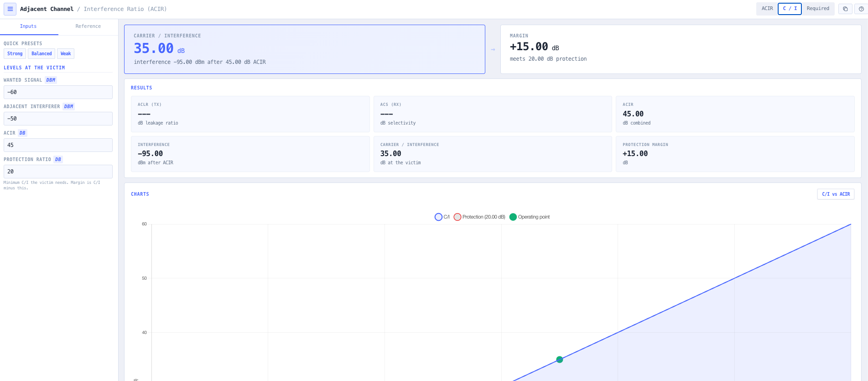This screenshot has width=868, height=381.
Task: Click the "35.00 dB at the victim" result card
Action: tap(493, 154)
